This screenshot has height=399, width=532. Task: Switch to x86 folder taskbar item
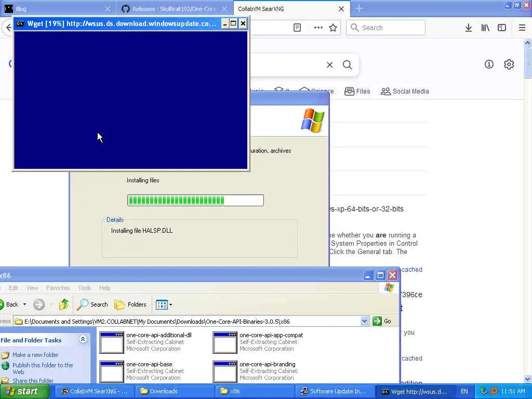255,392
